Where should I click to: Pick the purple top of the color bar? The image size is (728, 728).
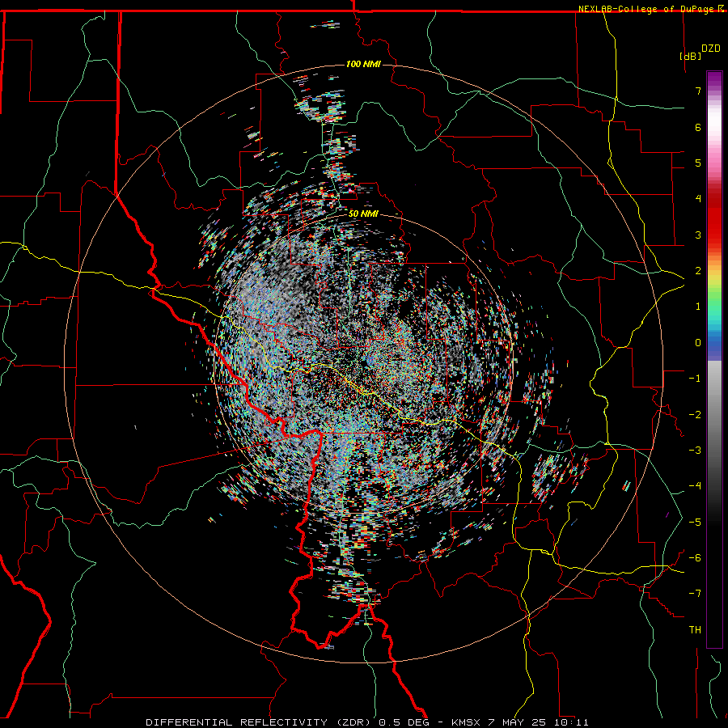coord(714,79)
